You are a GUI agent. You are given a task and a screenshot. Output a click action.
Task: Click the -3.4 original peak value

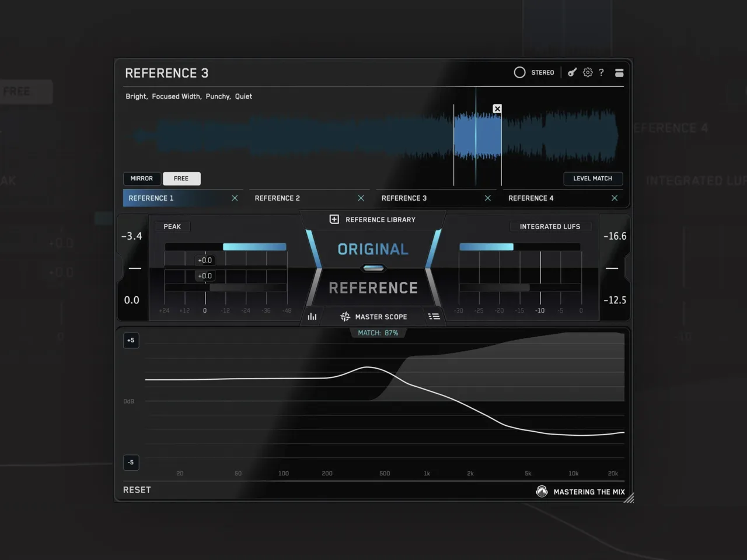[x=132, y=236]
